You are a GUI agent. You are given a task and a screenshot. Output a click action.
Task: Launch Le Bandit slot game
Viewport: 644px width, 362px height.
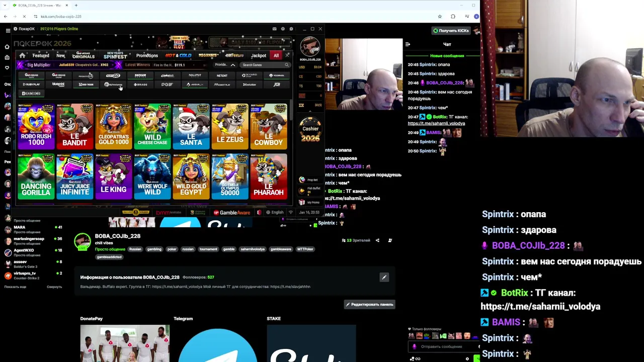75,126
